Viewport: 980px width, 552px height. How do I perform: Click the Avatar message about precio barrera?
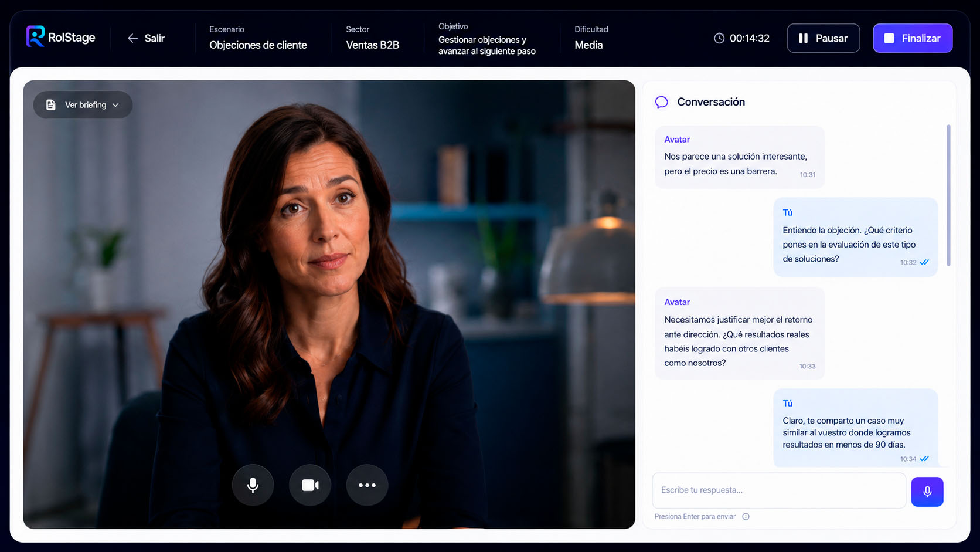pyautogui.click(x=740, y=157)
